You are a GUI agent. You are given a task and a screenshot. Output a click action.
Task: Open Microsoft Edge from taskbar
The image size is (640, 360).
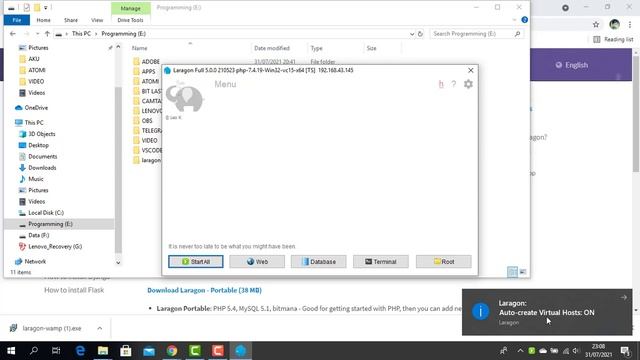(x=80, y=351)
